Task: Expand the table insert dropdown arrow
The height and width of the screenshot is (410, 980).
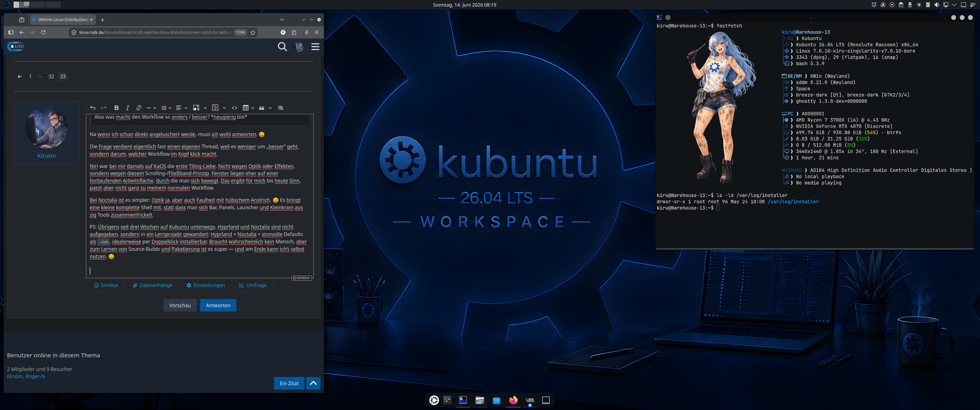Action: [x=253, y=108]
